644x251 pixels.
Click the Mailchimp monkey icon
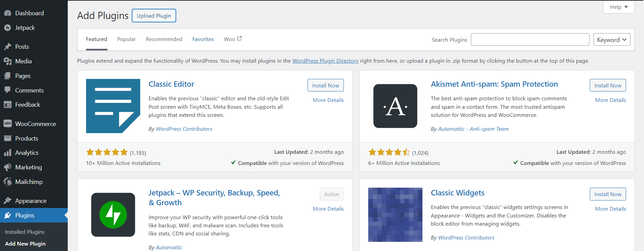[7, 182]
